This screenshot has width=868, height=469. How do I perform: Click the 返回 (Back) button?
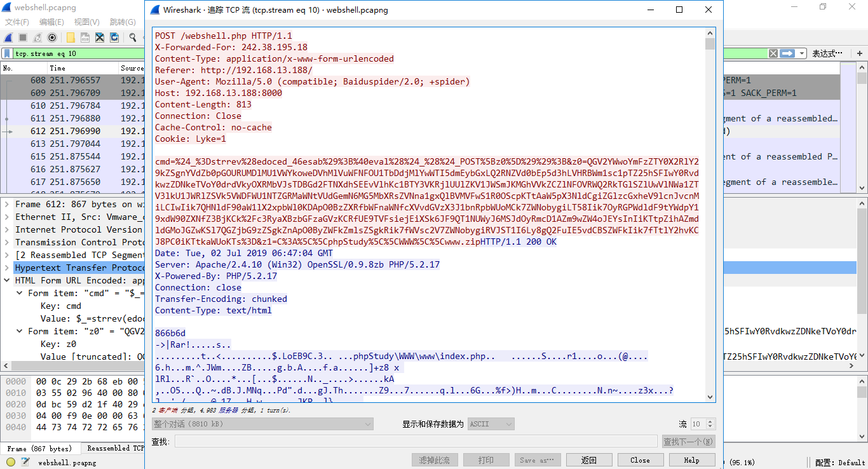589,460
